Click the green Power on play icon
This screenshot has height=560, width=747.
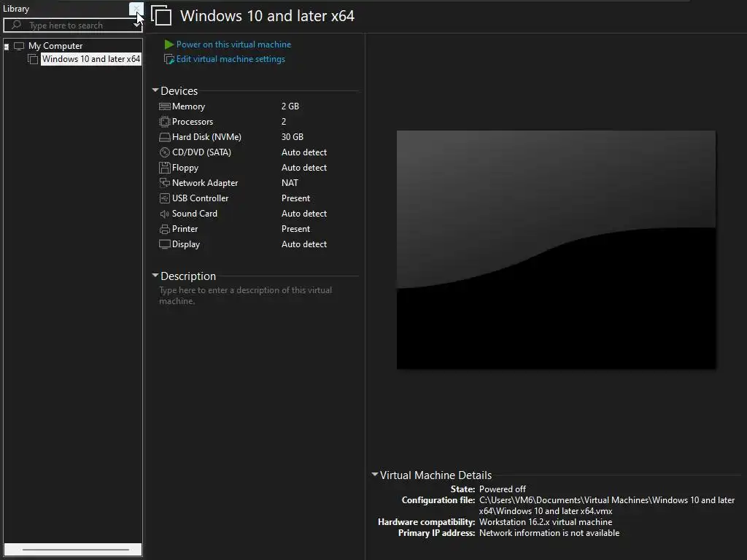pos(169,44)
